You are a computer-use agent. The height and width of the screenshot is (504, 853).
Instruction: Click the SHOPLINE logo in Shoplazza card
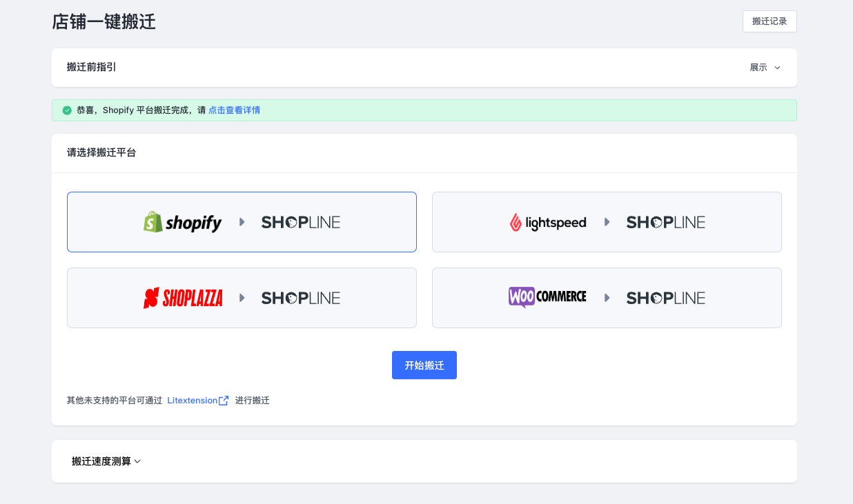(301, 298)
